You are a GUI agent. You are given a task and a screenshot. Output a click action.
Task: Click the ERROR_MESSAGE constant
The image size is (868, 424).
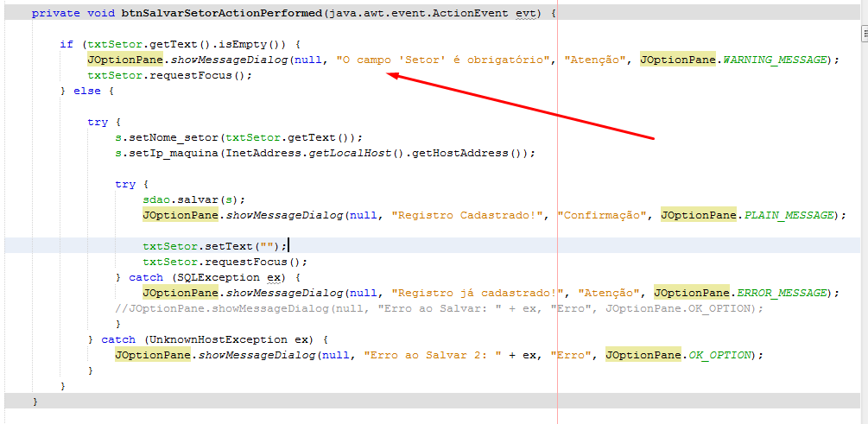click(781, 292)
